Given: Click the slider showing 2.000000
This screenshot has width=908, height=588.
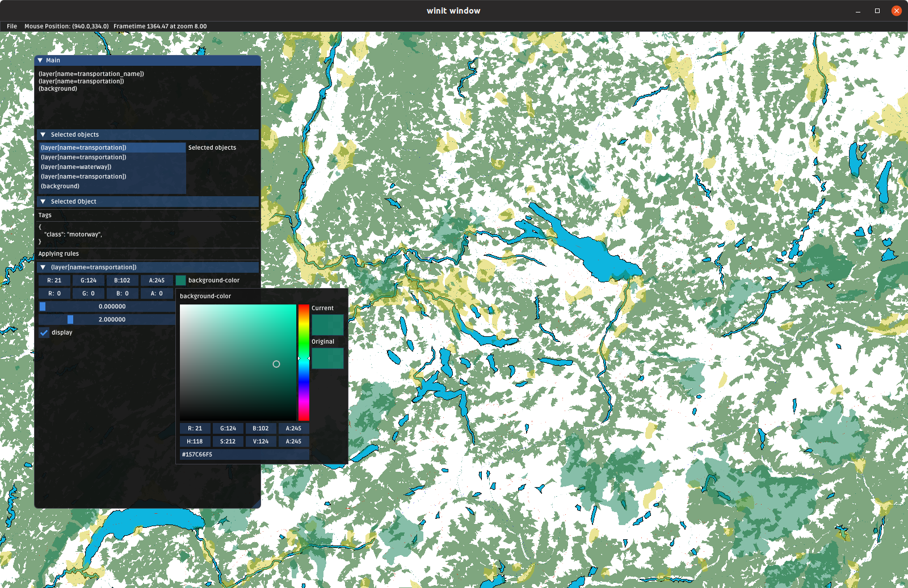Looking at the screenshot, I should coord(107,319).
